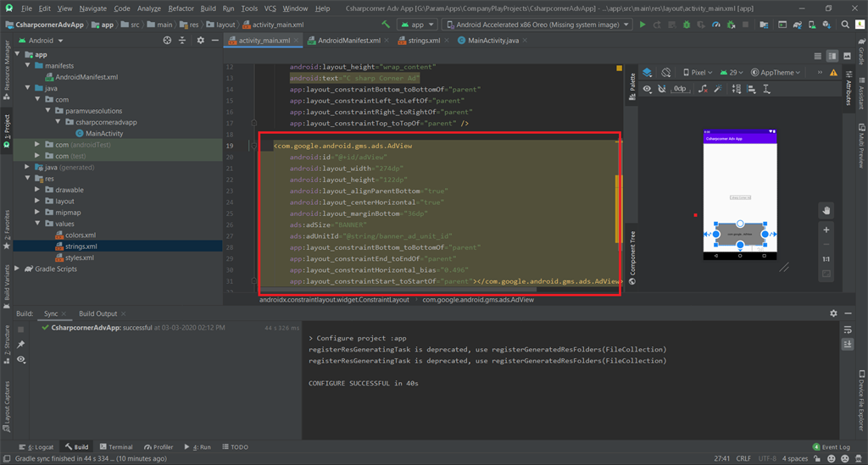Toggle the Palette side panel
Viewport: 868px width, 465px height.
click(x=632, y=86)
